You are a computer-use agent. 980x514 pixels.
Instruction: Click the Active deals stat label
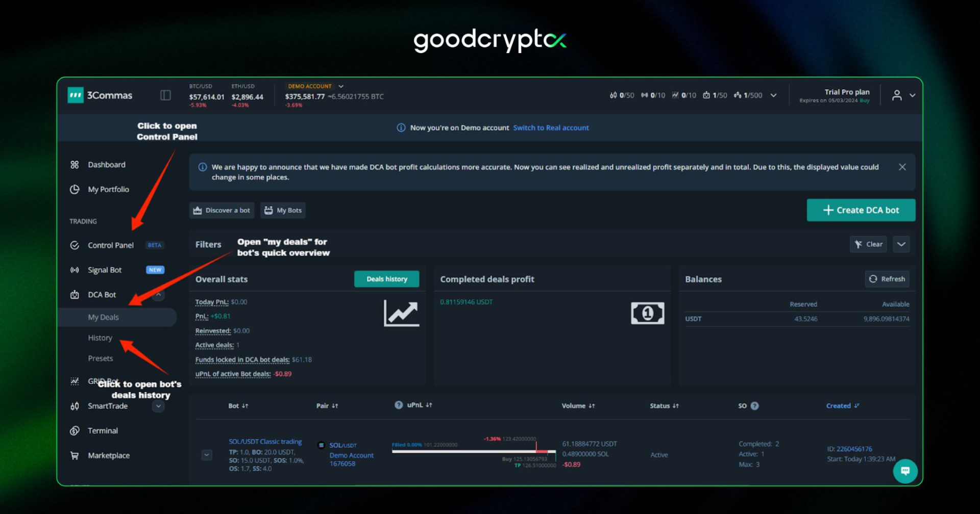214,345
